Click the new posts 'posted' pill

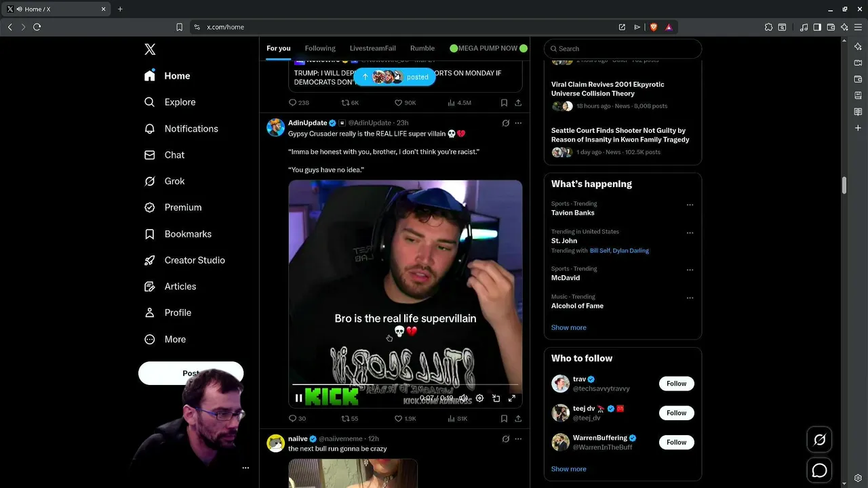coord(395,77)
